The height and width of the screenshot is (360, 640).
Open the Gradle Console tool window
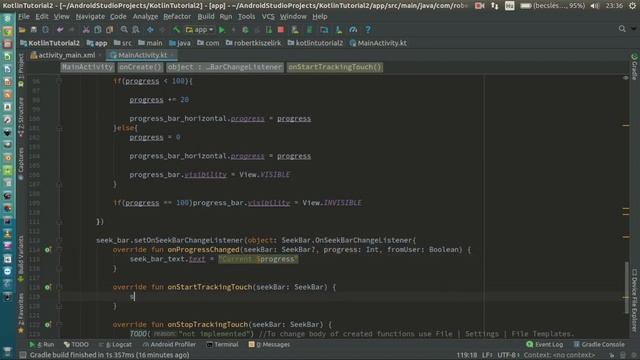pyautogui.click(x=599, y=344)
